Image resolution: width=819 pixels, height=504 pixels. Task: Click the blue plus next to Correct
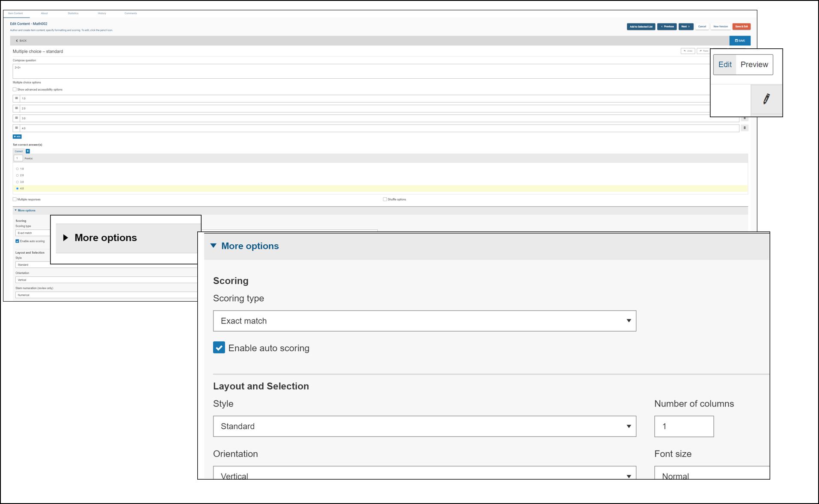[x=28, y=151]
